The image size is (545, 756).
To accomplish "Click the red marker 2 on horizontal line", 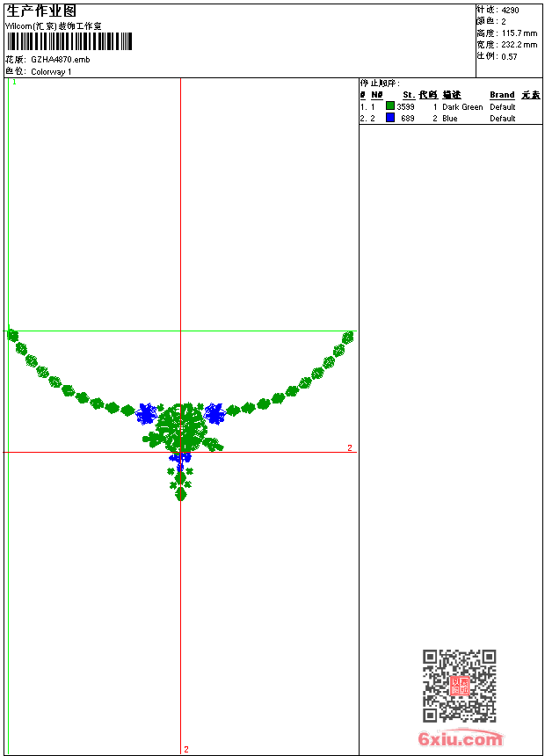I will [349, 448].
